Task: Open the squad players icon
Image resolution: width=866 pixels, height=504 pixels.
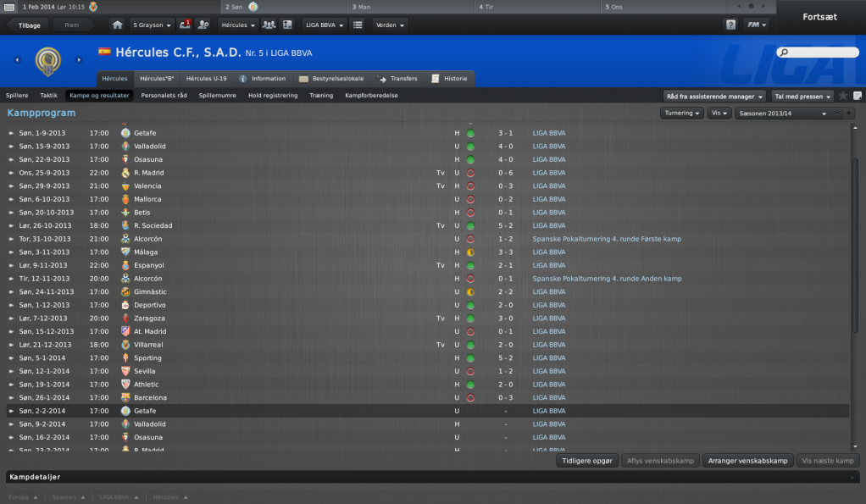Action: tap(269, 25)
